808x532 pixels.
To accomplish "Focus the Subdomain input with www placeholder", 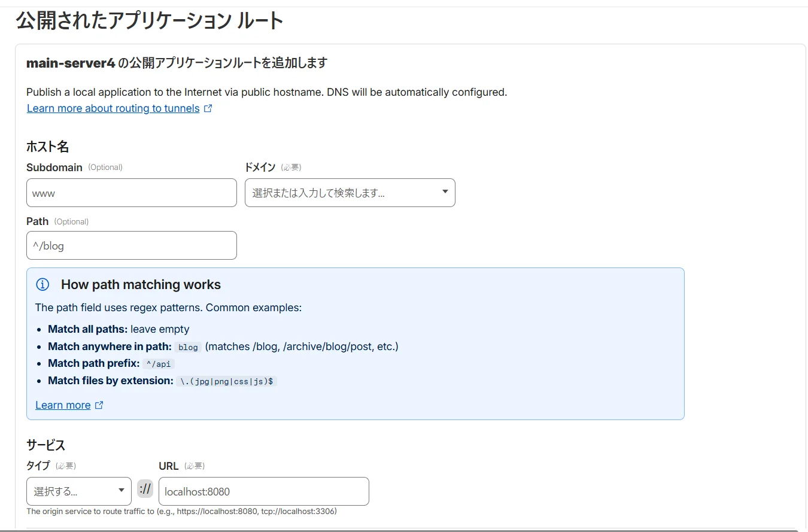I will (x=131, y=193).
